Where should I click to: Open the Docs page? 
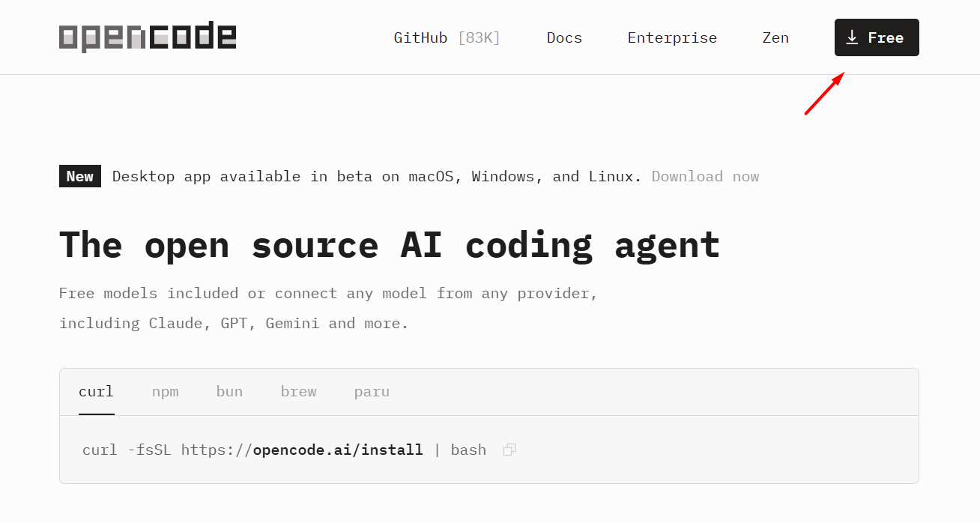tap(564, 37)
